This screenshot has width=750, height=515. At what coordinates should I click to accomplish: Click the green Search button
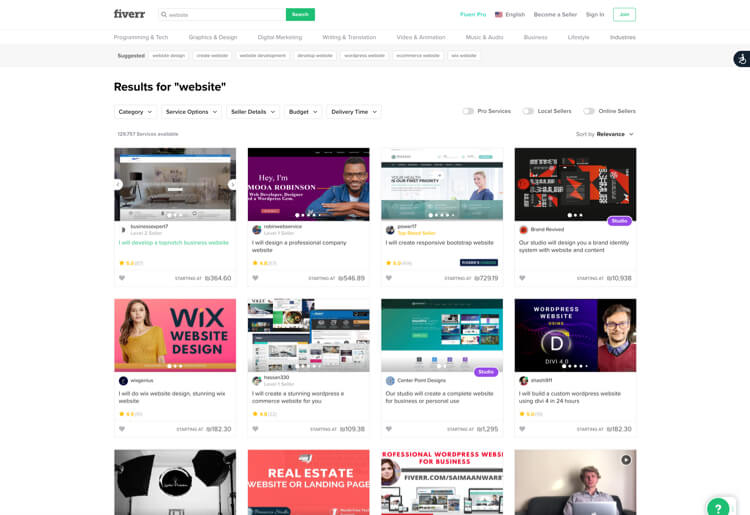pos(300,14)
